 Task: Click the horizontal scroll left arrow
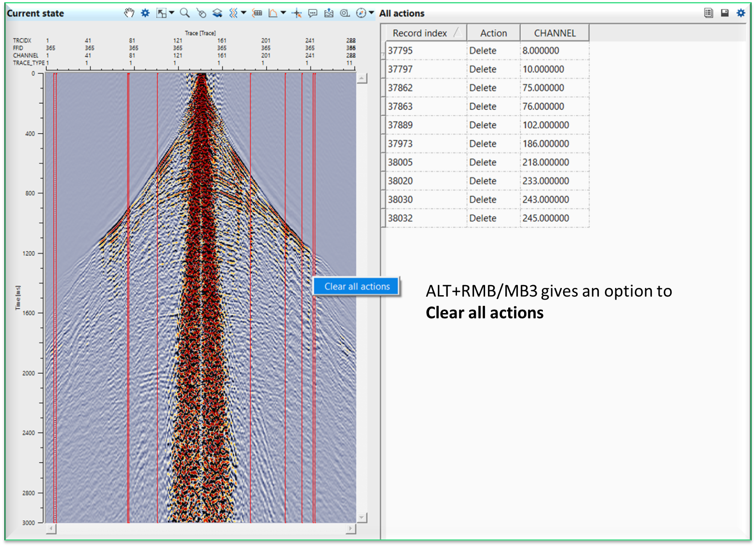click(51, 529)
